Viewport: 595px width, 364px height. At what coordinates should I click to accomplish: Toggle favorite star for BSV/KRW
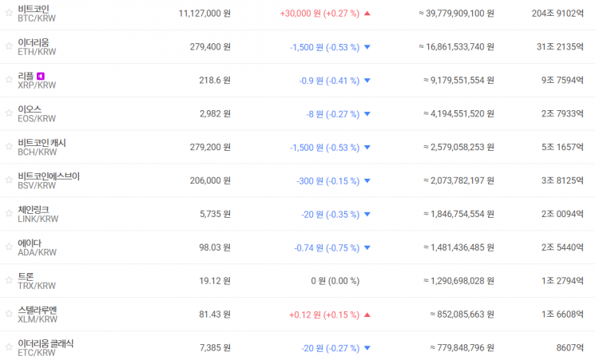9,180
